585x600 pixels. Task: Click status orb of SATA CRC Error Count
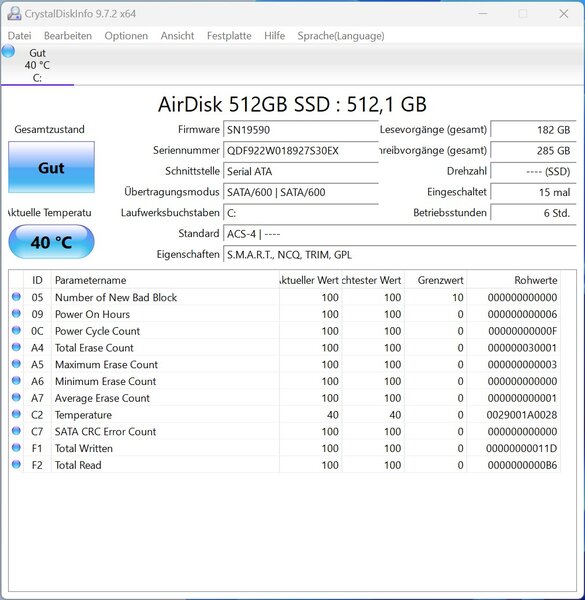16,431
